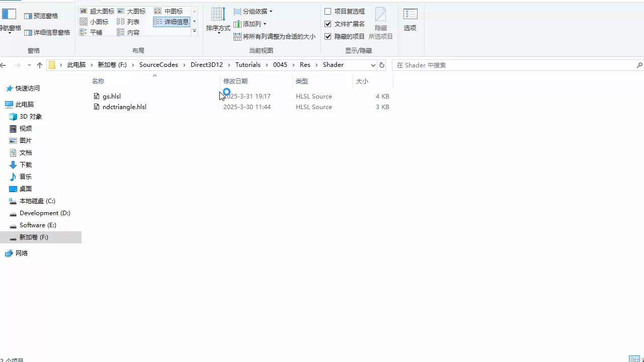Switch to 超大图标 (extra large icons) view
The width and height of the screenshot is (644, 362).
point(101,11)
